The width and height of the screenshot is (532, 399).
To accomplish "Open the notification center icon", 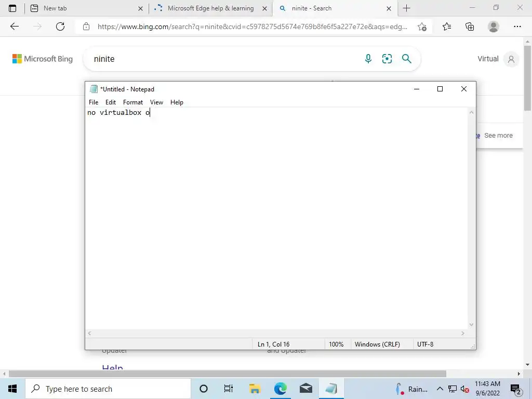I will pos(515,389).
